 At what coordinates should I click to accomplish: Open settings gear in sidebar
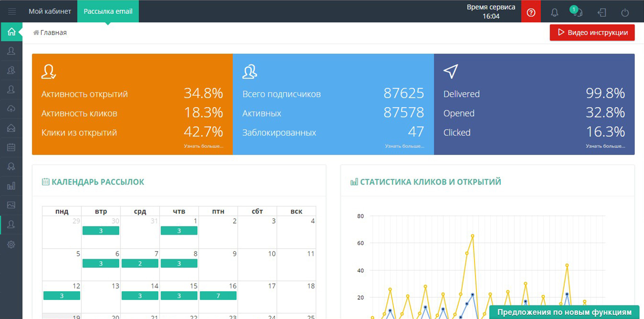click(x=11, y=244)
